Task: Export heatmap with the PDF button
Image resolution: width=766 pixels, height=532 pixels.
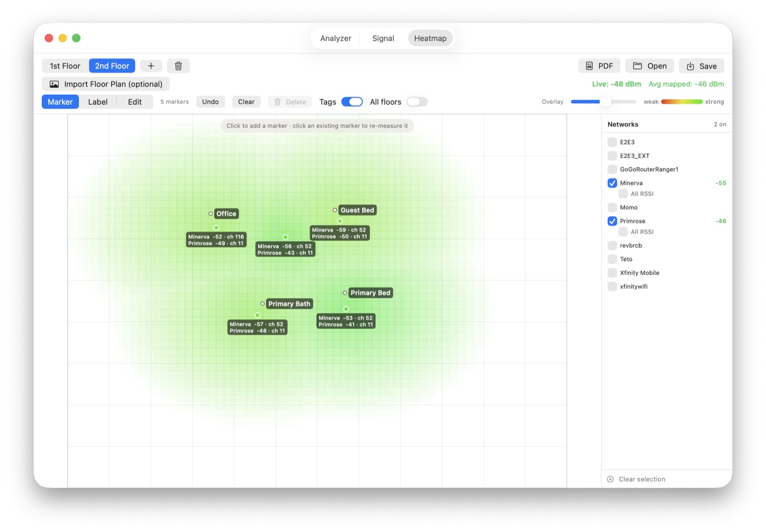Action: pos(599,66)
